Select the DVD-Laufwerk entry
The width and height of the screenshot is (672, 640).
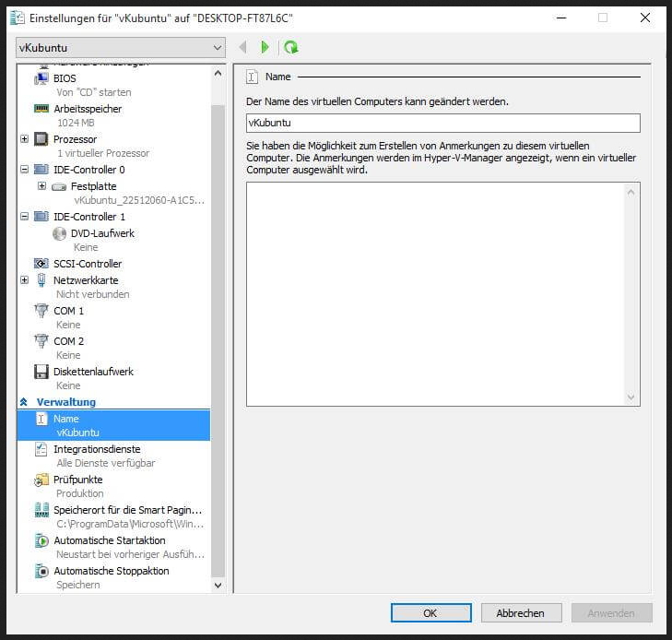102,233
